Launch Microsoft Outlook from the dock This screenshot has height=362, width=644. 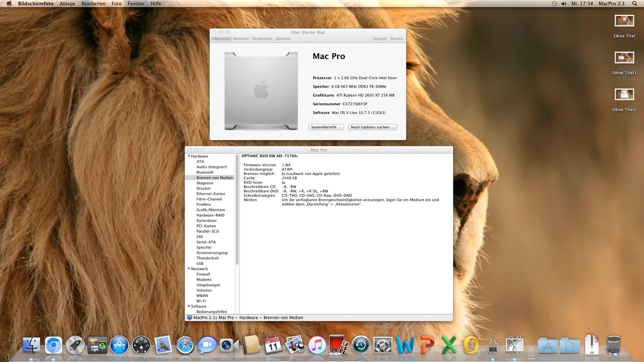coord(471,345)
